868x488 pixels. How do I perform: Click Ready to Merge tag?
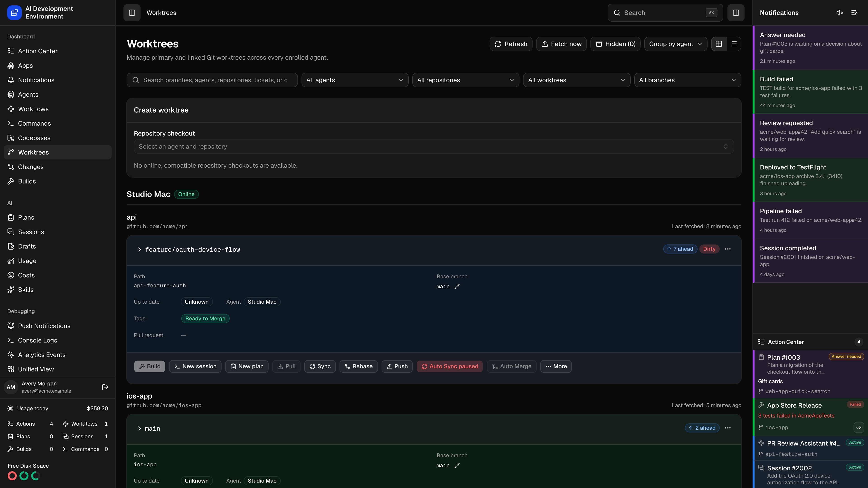click(205, 319)
